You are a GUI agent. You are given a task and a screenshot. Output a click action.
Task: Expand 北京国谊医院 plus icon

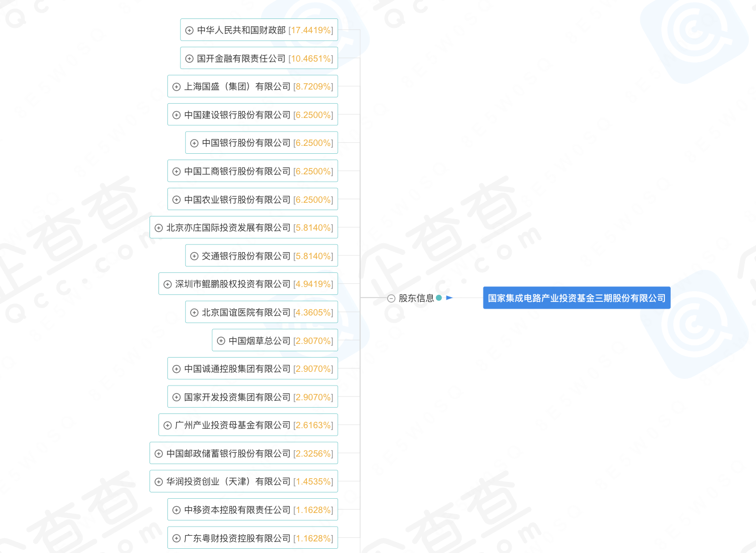tap(193, 312)
